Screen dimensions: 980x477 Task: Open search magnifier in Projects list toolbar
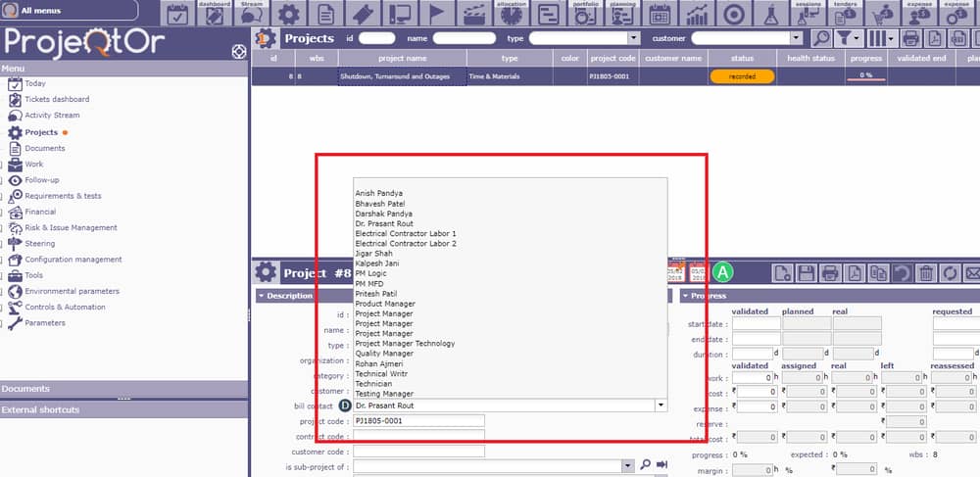tap(821, 38)
